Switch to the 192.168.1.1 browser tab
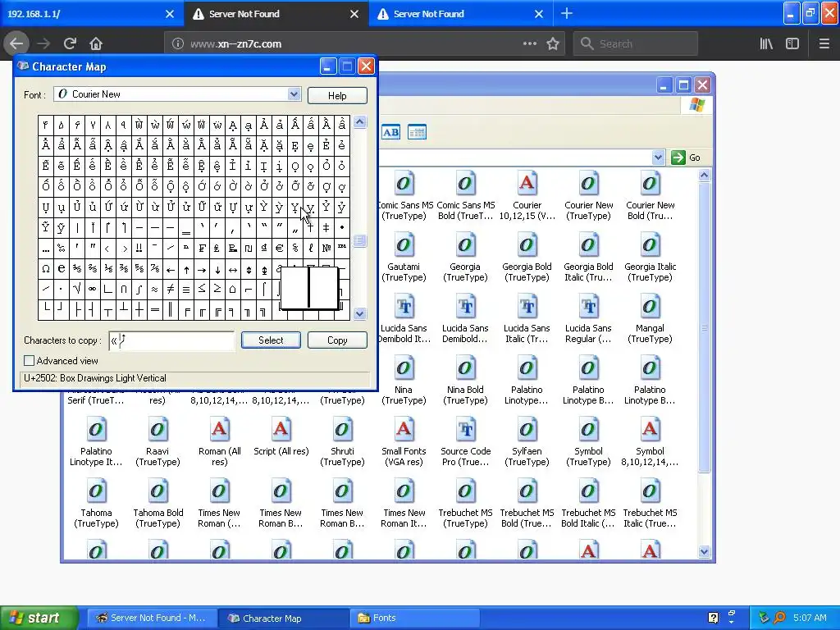 (x=91, y=14)
